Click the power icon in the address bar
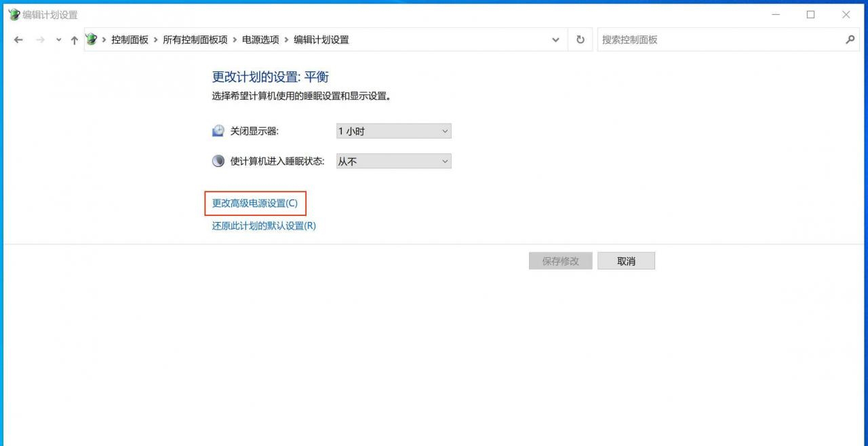This screenshot has width=868, height=446. [x=92, y=39]
